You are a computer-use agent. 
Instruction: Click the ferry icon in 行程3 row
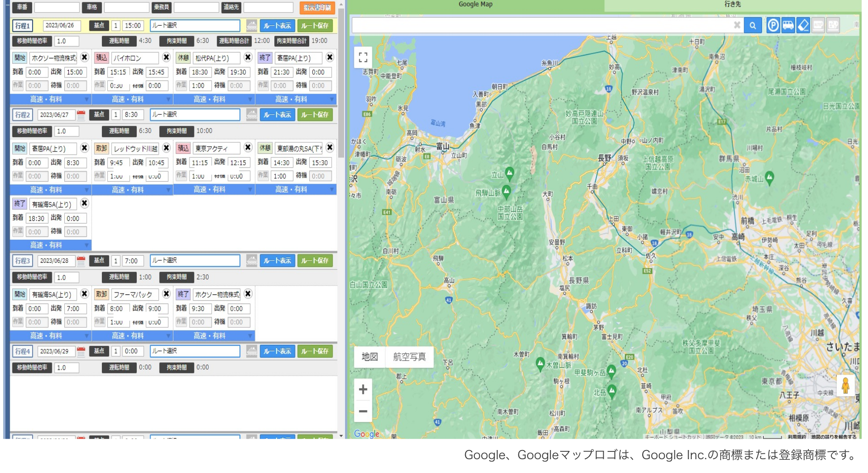pos(251,260)
